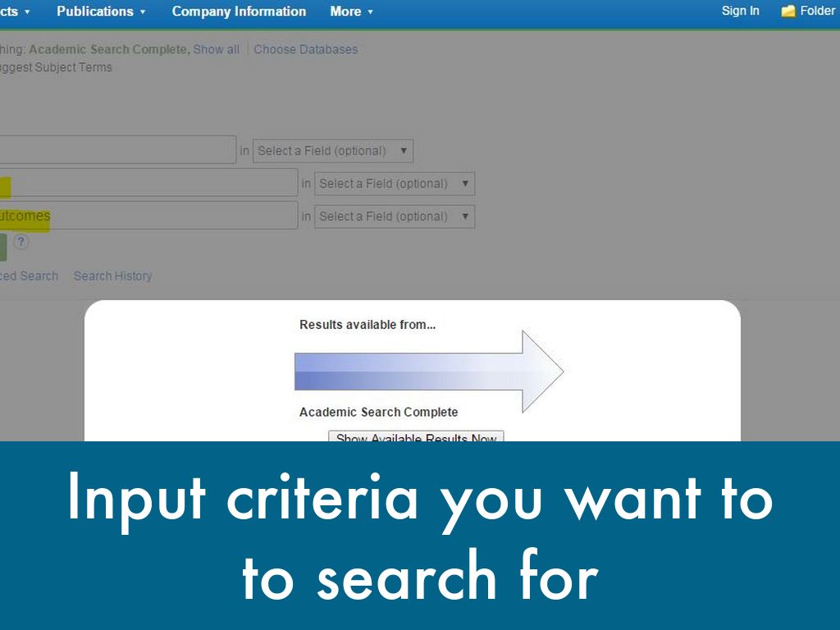
Task: Click the blue progress arrow graphic
Action: [427, 372]
